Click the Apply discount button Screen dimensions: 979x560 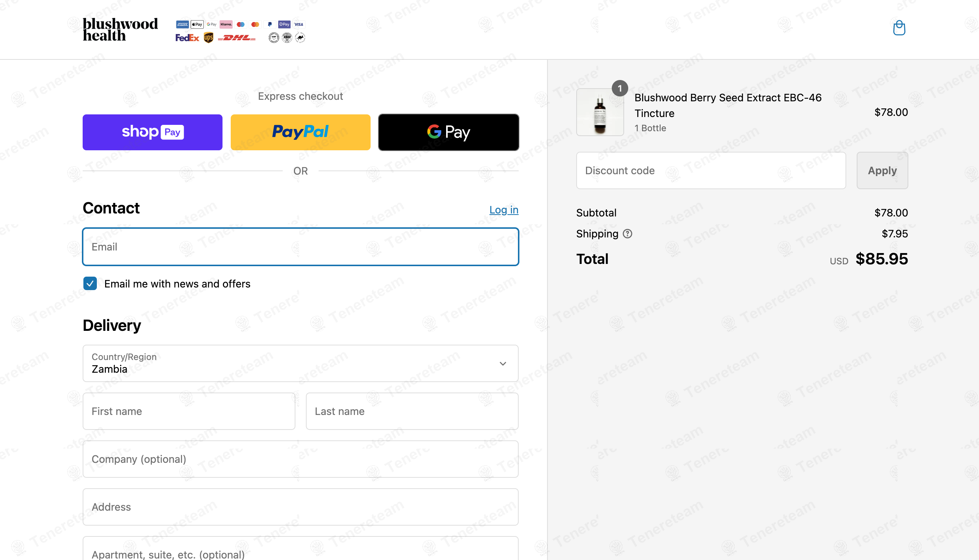(882, 170)
